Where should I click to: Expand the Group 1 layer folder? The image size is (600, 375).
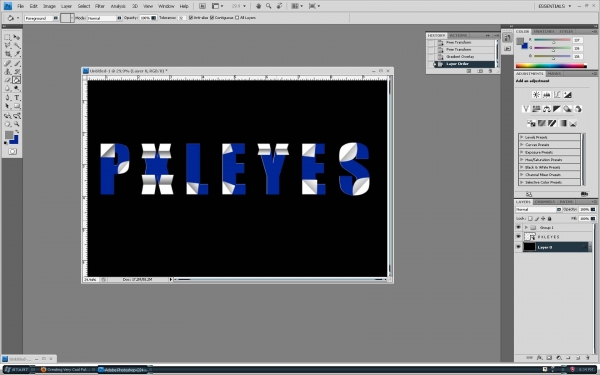coord(526,227)
